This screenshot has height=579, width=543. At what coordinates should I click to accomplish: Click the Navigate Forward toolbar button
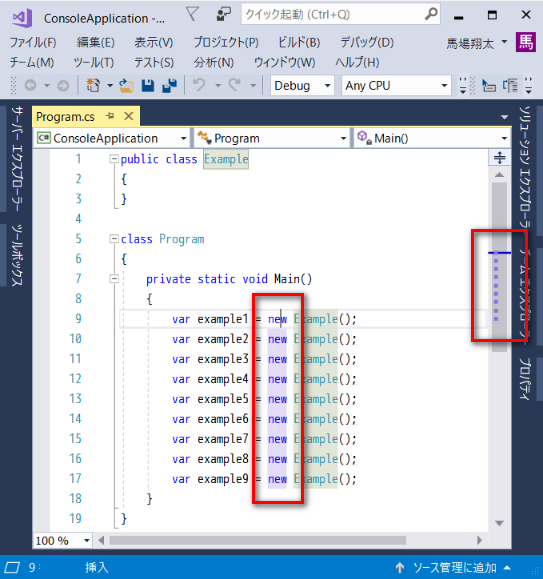pos(63,86)
